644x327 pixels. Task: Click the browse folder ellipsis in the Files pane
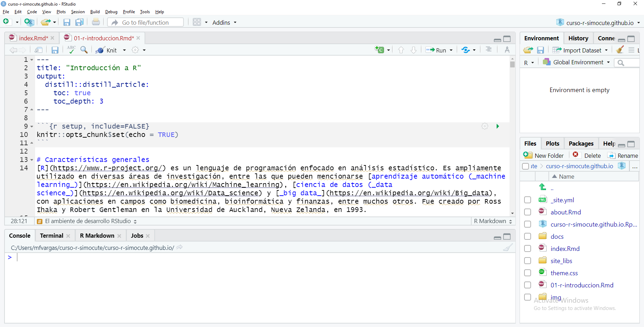[635, 166]
